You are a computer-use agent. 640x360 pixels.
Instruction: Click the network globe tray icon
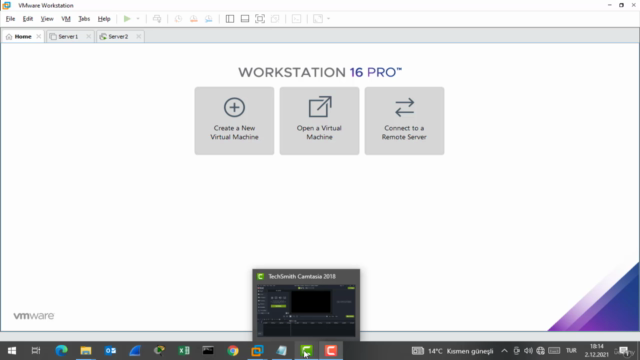(540, 351)
